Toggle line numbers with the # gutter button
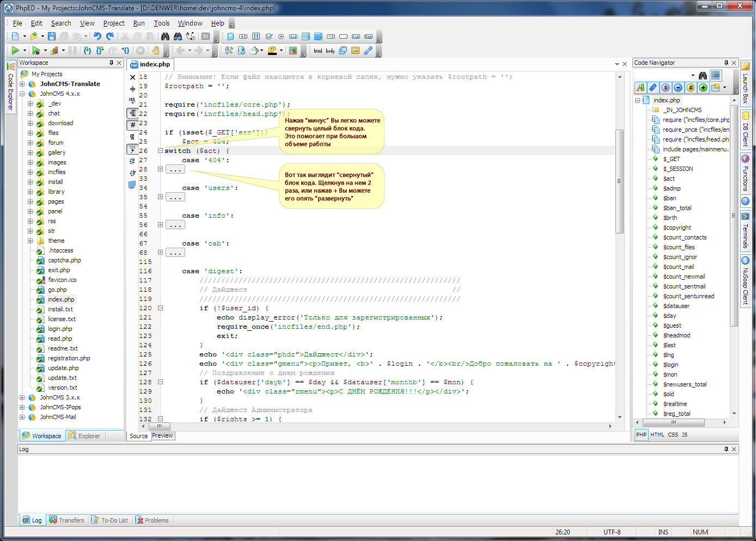756x541 pixels. 132,125
